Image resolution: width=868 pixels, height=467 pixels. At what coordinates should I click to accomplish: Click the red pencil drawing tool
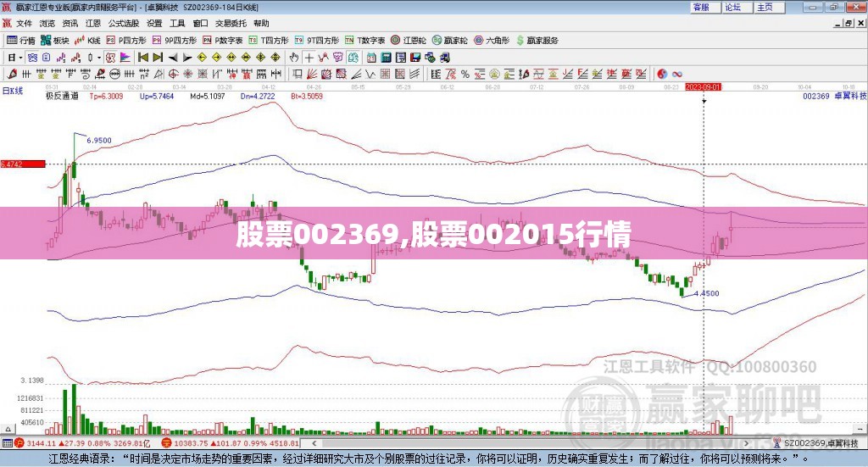12,74
